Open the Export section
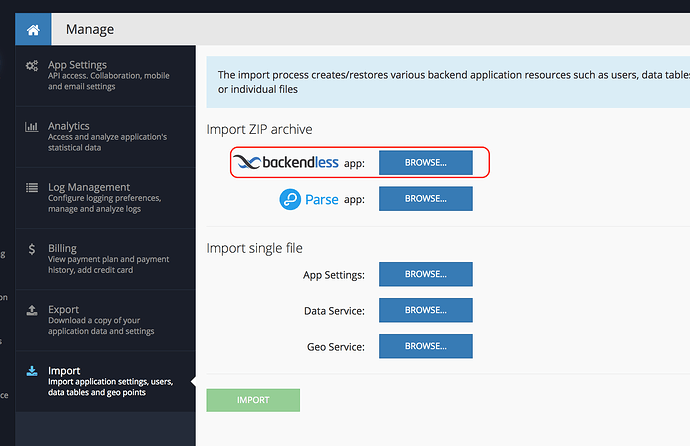This screenshot has height=446, width=690. 110,320
